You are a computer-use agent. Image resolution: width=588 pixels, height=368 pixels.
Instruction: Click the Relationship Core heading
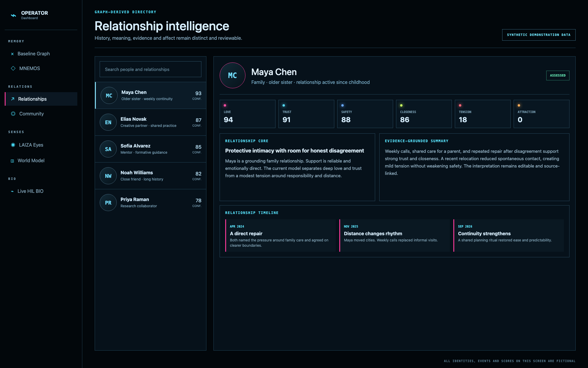(x=247, y=141)
